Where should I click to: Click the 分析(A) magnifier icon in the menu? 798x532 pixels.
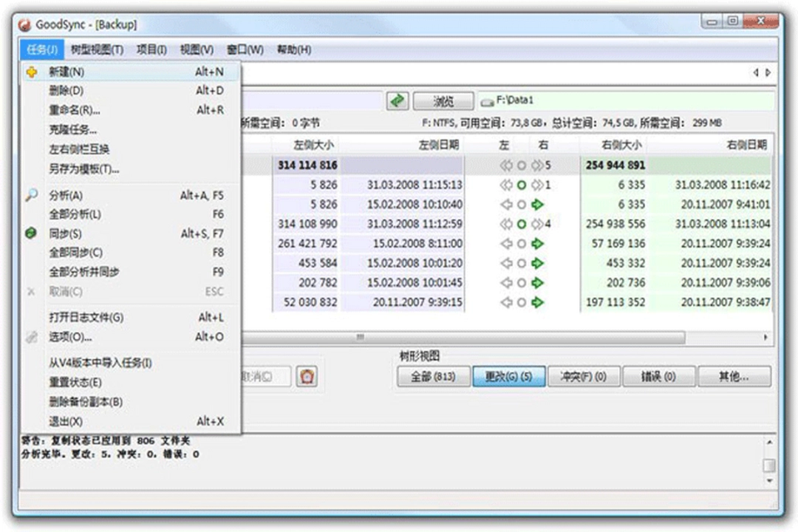pos(30,195)
